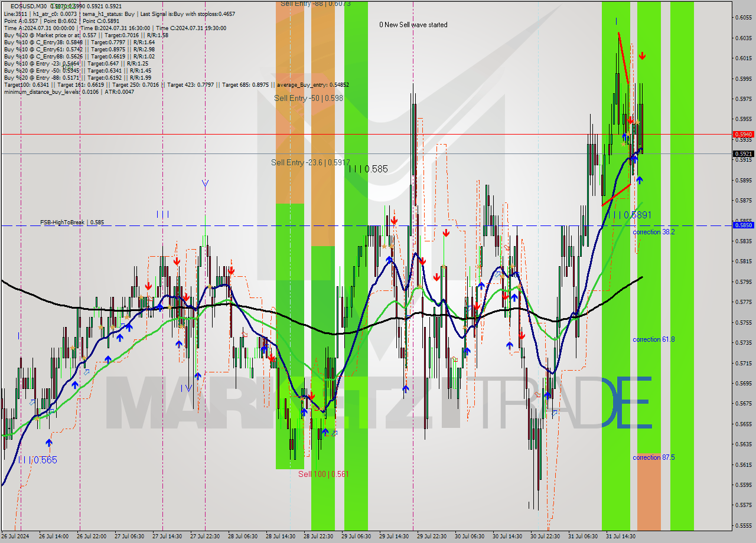Click the 'Time A:2024.07.31 00:00:00' line
Viewport: 756px width, 543px height.
point(40,28)
